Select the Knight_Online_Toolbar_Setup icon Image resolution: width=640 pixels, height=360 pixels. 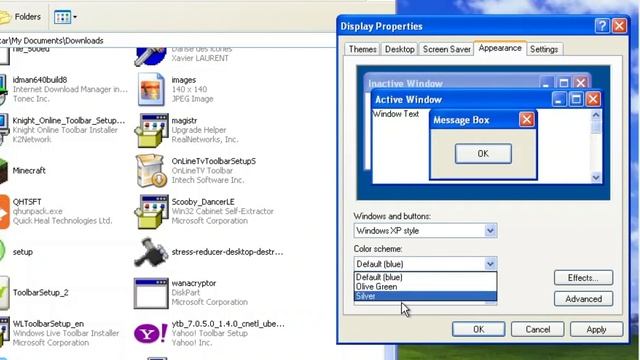point(4,130)
